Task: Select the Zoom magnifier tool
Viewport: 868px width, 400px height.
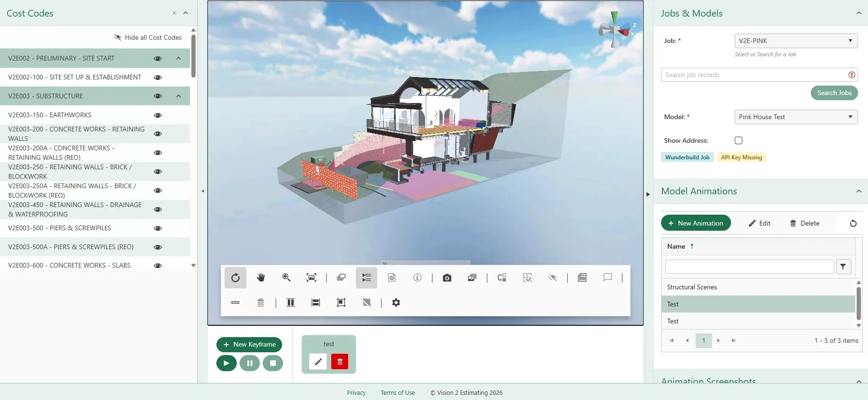Action: pos(286,278)
